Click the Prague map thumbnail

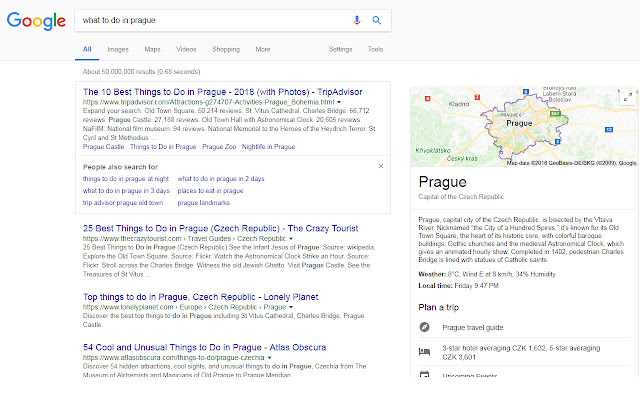(x=524, y=127)
